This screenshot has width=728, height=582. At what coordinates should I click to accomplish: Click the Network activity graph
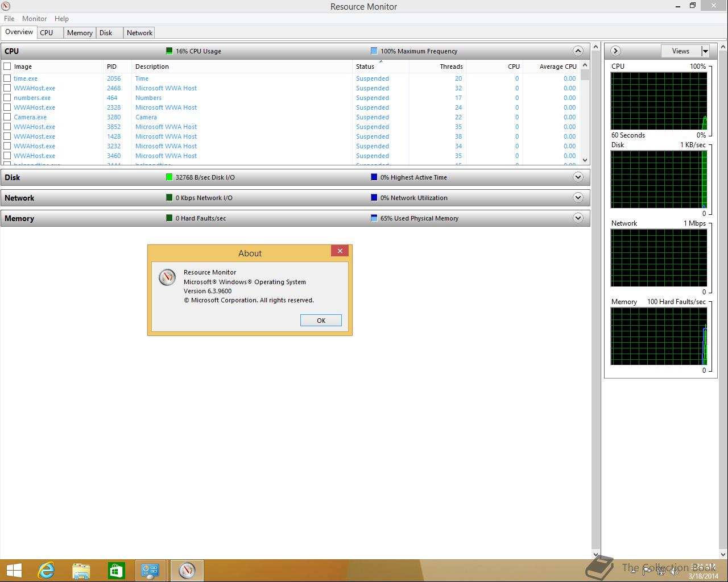point(659,258)
